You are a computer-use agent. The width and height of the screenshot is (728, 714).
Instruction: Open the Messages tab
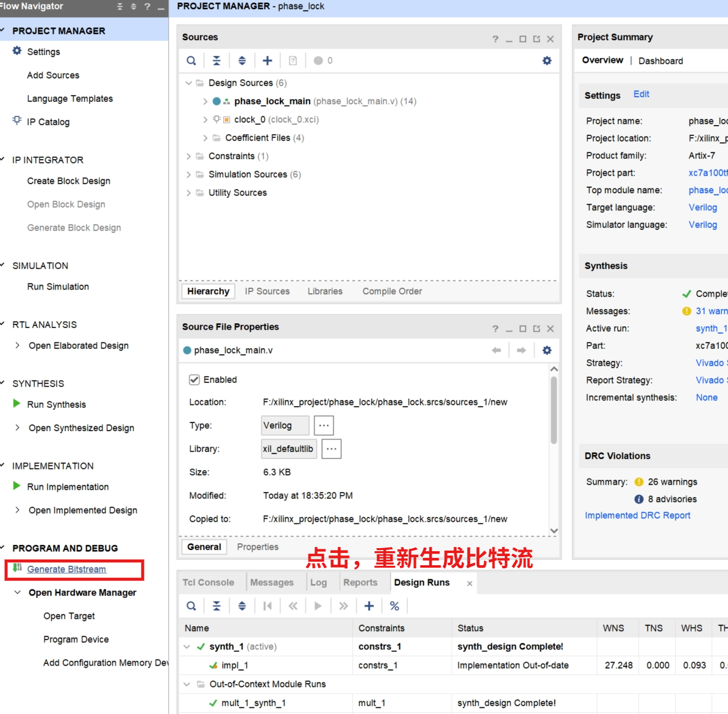pos(272,583)
